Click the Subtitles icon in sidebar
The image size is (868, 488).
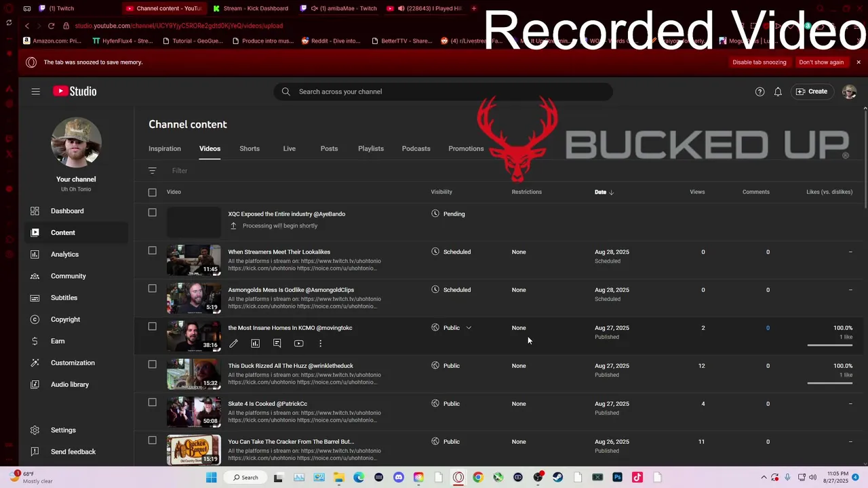(35, 298)
